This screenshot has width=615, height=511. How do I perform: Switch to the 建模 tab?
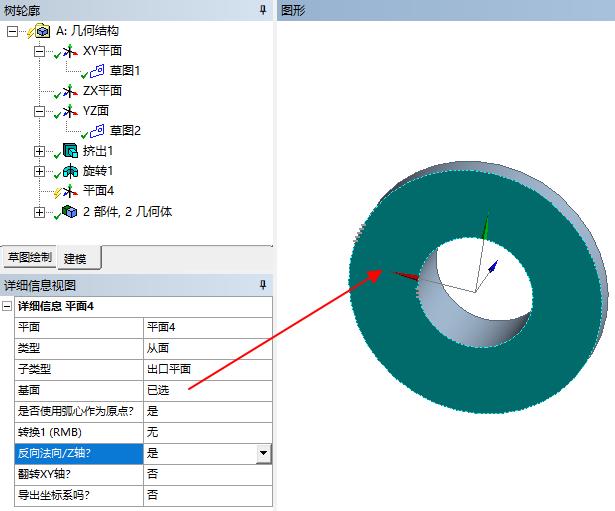pyautogui.click(x=75, y=258)
